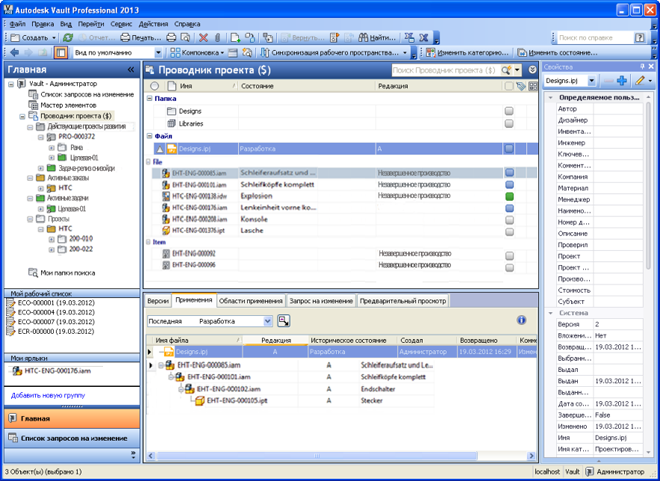The width and height of the screenshot is (660, 481).
Task: Click the red X delete icon
Action: tap(203, 38)
